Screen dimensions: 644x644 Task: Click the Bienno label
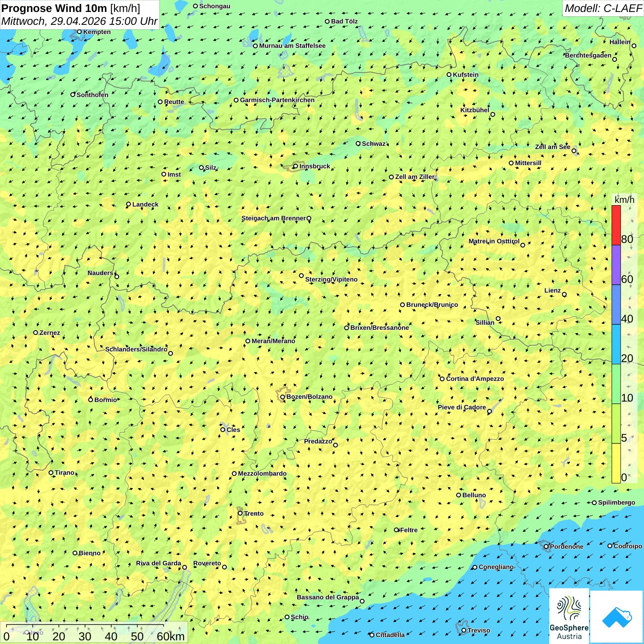[89, 553]
